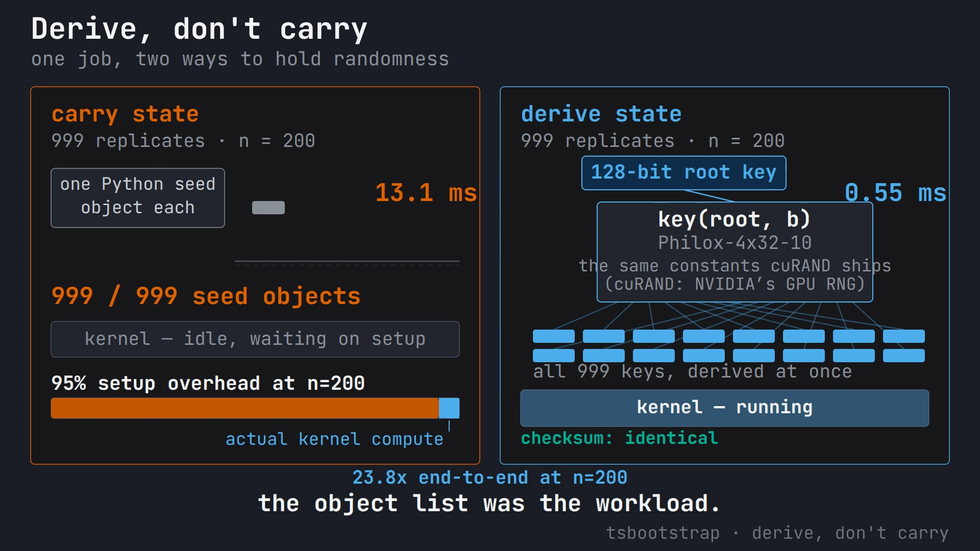The width and height of the screenshot is (980, 551).
Task: Click subtitle 'one job, two ways to hold randomness'
Action: pos(240,59)
